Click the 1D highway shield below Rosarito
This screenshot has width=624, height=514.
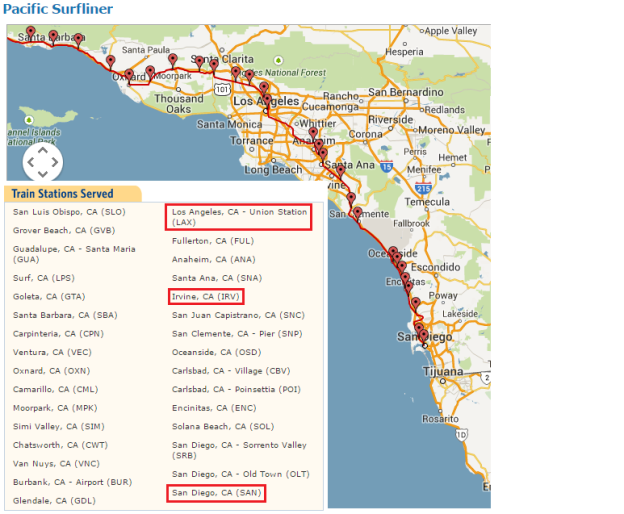(x=461, y=434)
